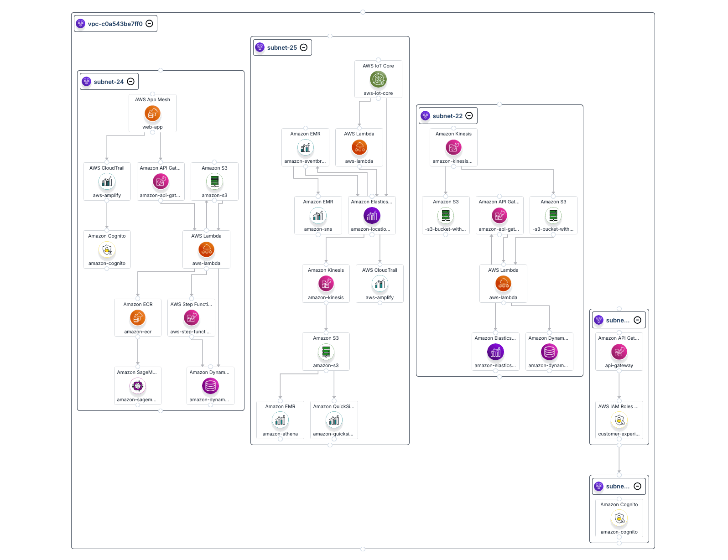The width and height of the screenshot is (728, 560).
Task: Collapse the subnet-22 group
Action: pyautogui.click(x=469, y=116)
